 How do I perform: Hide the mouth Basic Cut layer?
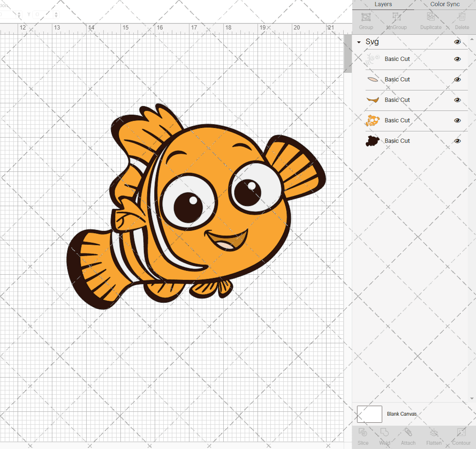click(x=457, y=100)
